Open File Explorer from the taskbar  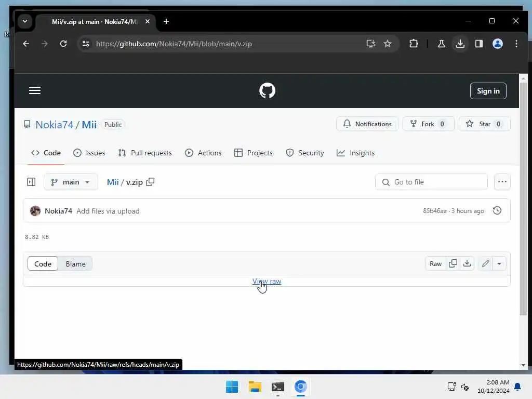(x=255, y=387)
